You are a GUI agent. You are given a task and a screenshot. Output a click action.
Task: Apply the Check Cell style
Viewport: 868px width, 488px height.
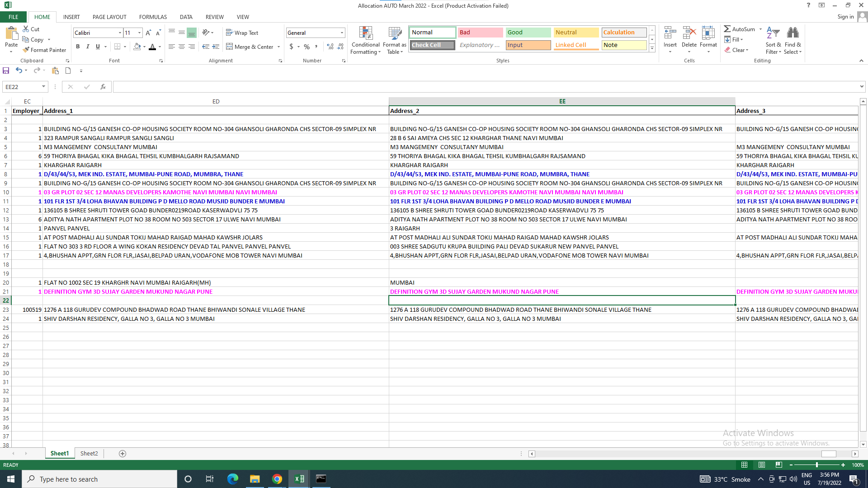click(x=432, y=45)
